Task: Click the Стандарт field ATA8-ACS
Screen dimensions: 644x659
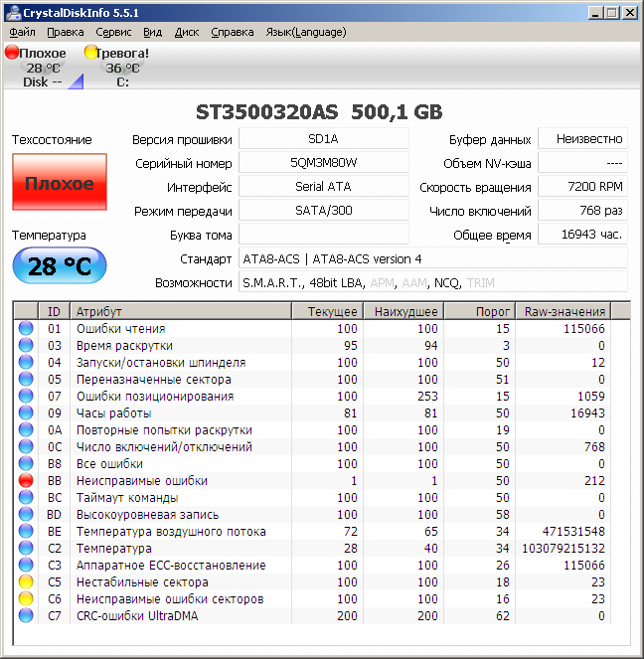Action: pos(433,258)
